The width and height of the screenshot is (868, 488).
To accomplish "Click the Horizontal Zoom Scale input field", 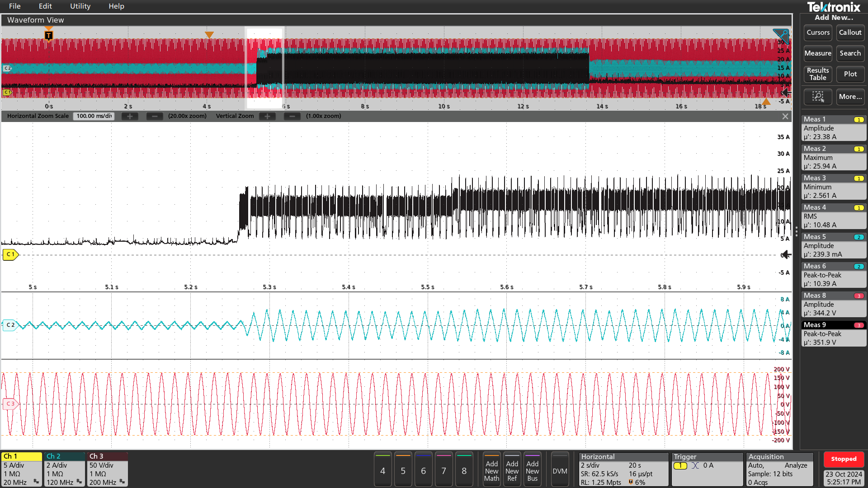I will coord(94,116).
